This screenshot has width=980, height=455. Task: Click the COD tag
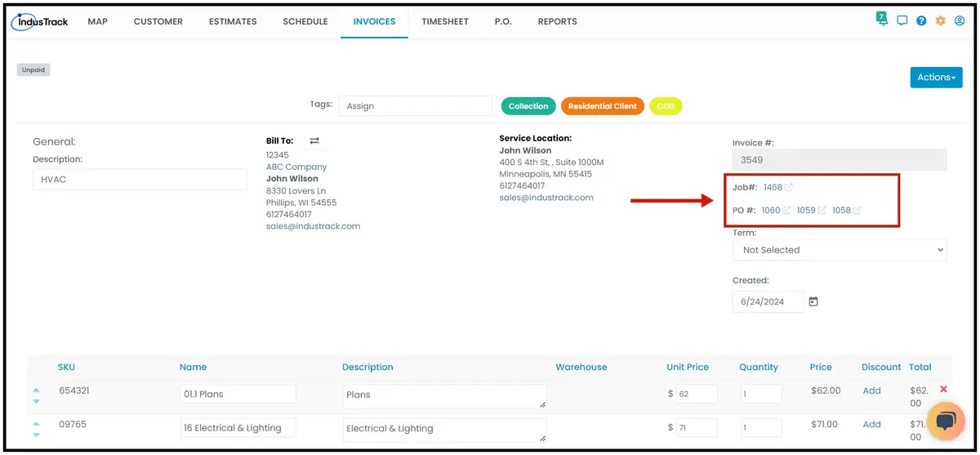[x=666, y=106]
